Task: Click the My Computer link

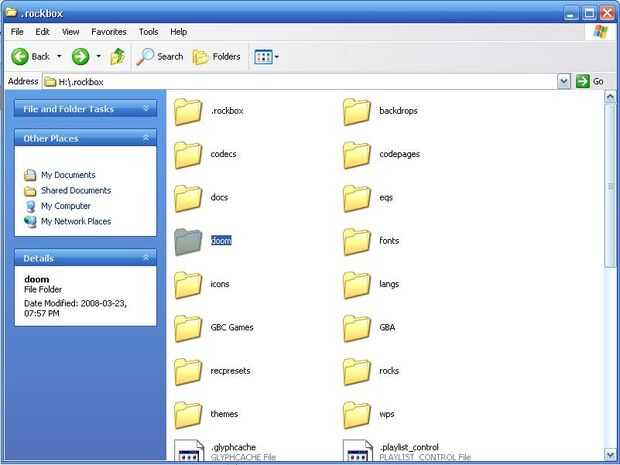Action: tap(66, 206)
